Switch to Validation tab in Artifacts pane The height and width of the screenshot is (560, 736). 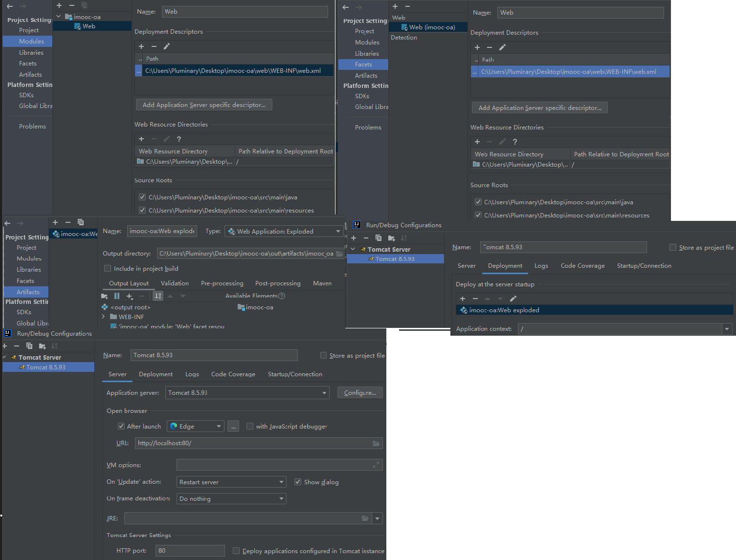click(175, 283)
